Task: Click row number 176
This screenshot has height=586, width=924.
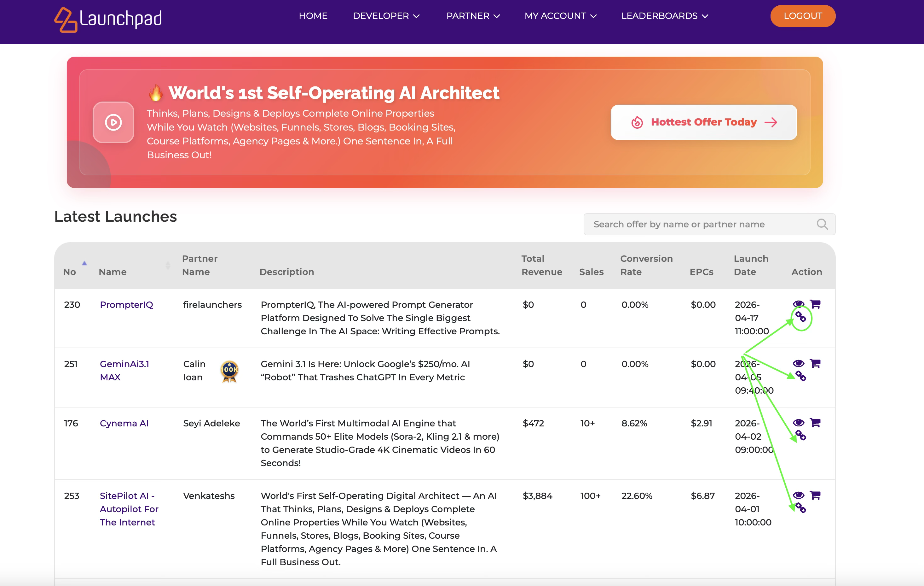Action: (71, 423)
